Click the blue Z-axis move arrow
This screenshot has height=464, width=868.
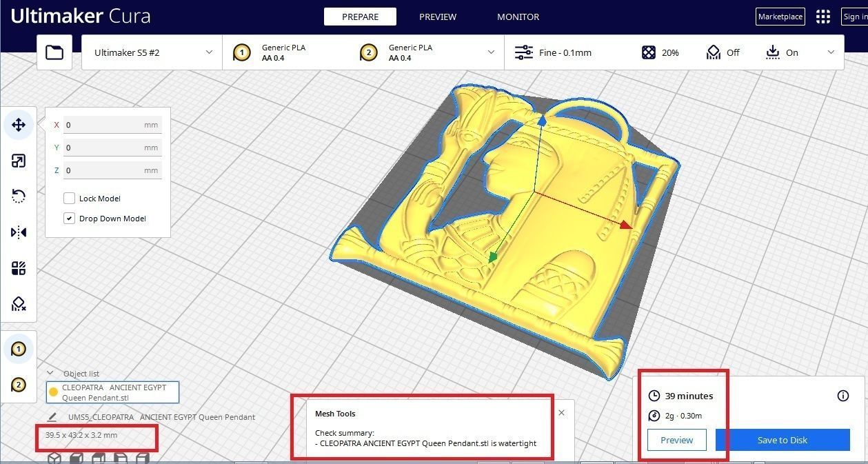[x=543, y=120]
